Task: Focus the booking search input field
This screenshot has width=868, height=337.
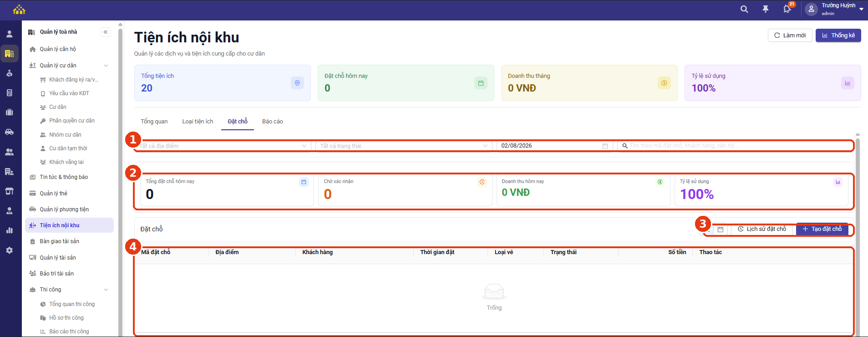Action: [735, 146]
